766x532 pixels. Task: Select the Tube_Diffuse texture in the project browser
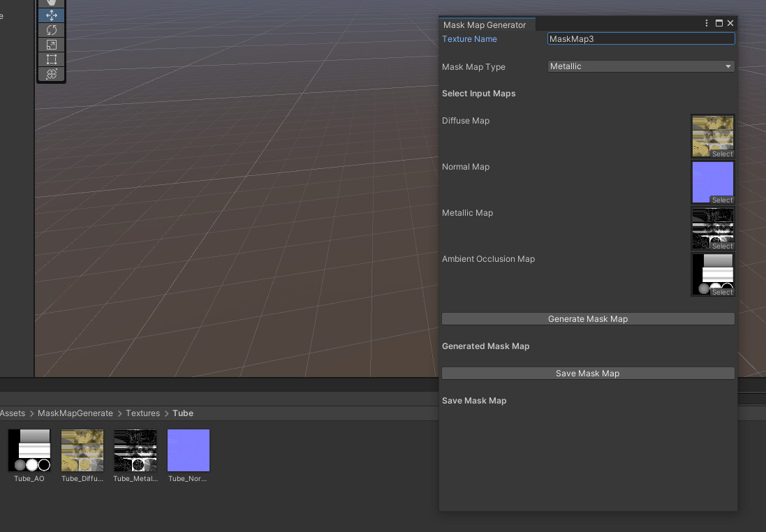tap(82, 451)
